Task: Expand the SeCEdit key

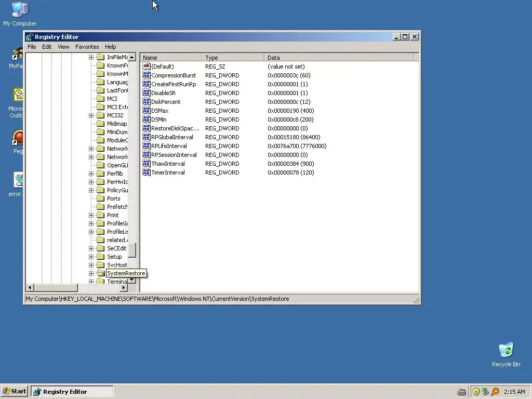Action: click(x=91, y=248)
